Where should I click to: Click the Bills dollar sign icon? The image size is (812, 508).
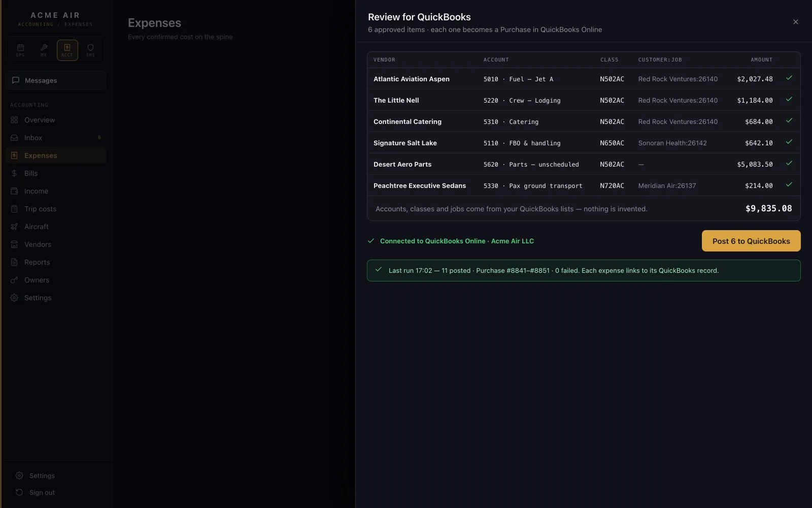14,173
